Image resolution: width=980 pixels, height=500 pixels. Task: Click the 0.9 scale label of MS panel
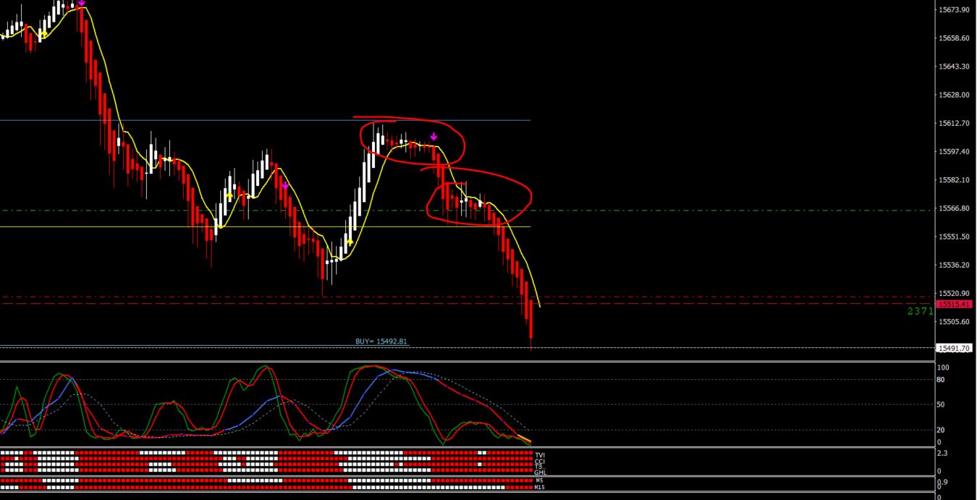[941, 482]
